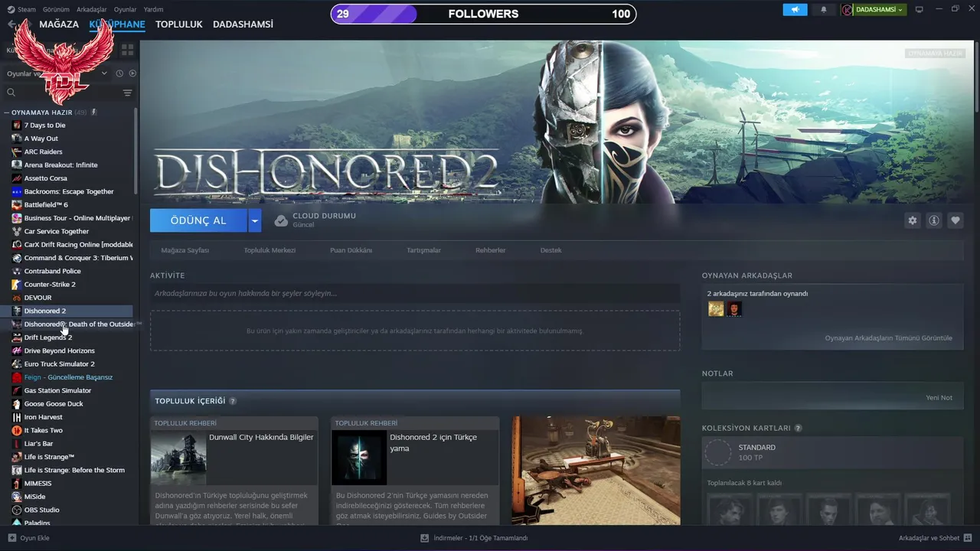Open help icon beside TOPLULUK İÇERİĞİ

233,401
